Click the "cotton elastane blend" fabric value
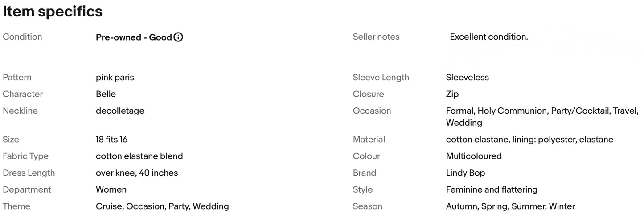The width and height of the screenshot is (644, 222). coord(139,156)
